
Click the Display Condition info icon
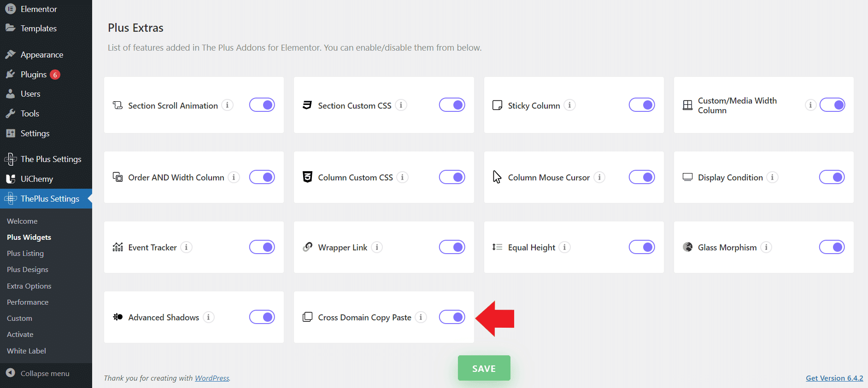point(772,177)
